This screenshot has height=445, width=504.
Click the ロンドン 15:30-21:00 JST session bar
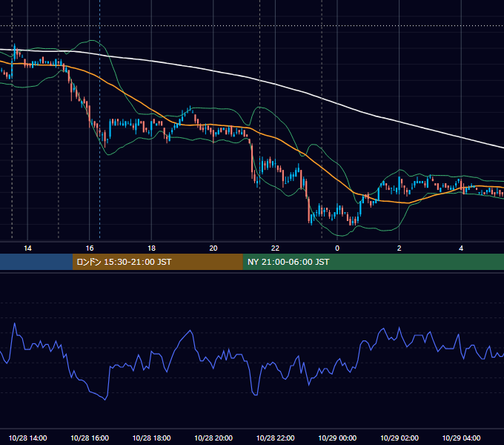click(157, 262)
